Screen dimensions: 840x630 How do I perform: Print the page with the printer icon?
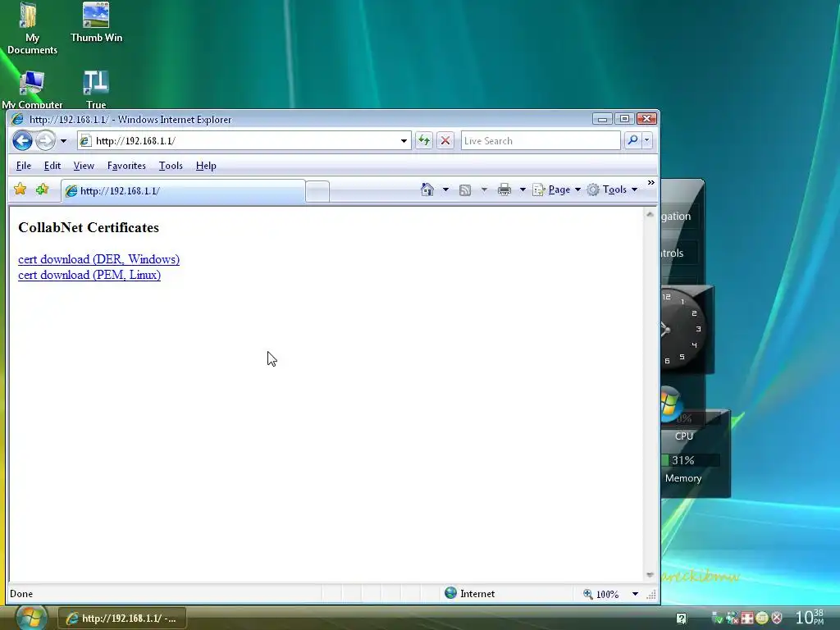(x=504, y=189)
